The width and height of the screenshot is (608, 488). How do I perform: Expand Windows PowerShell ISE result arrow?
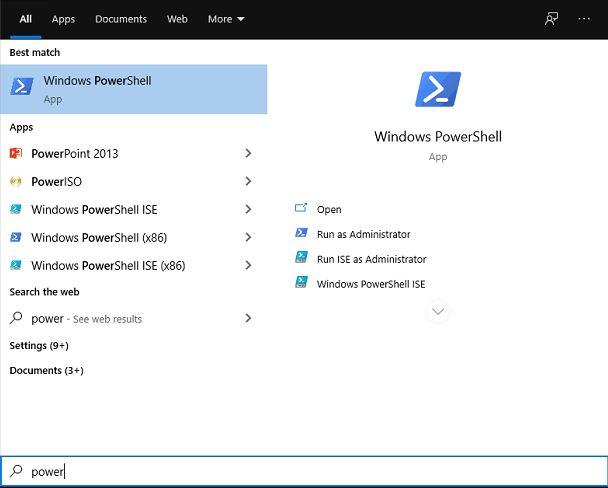248,209
